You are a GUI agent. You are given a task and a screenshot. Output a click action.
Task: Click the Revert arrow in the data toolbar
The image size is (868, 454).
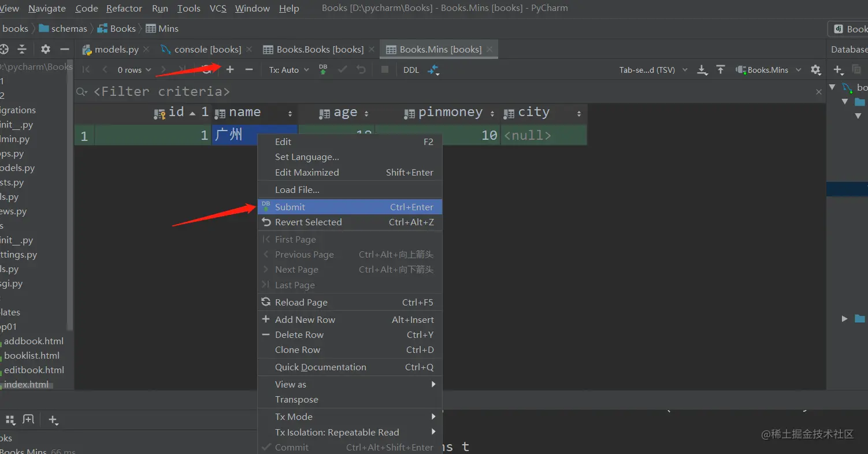point(361,70)
